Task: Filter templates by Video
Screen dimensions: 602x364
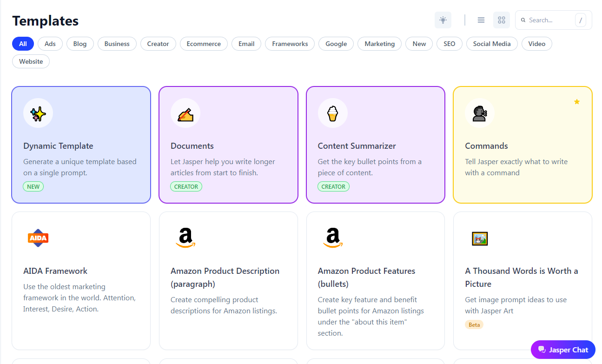Action: tap(537, 44)
